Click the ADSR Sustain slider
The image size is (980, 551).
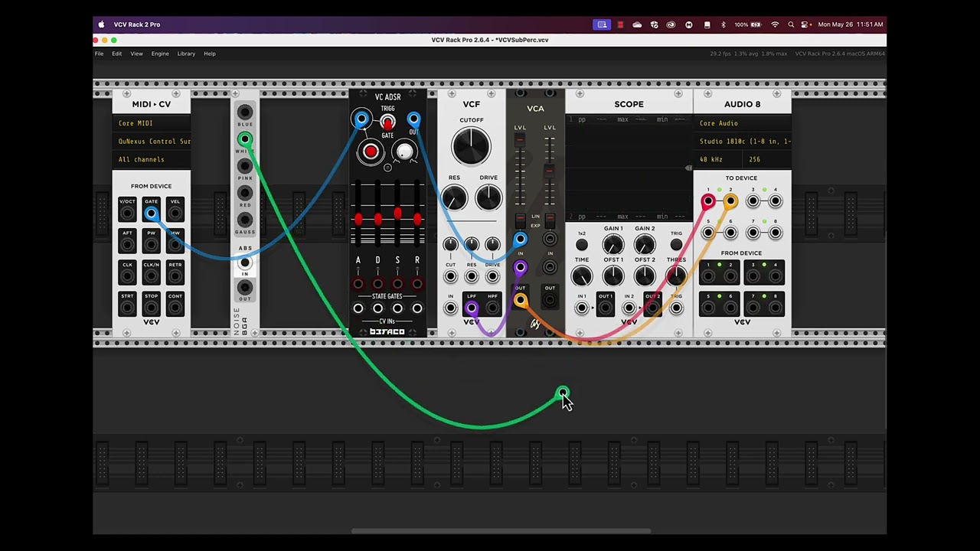[397, 214]
